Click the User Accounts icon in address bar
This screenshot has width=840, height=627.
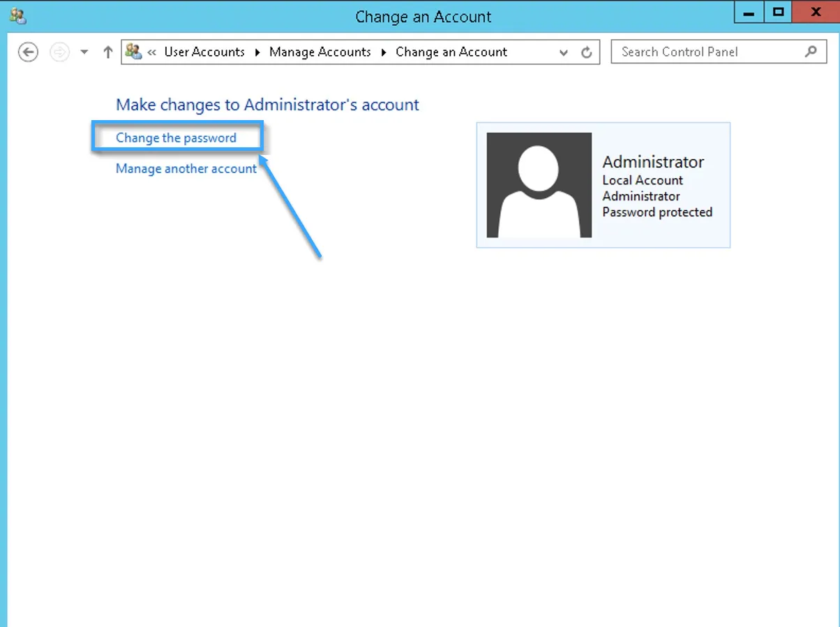(x=133, y=52)
